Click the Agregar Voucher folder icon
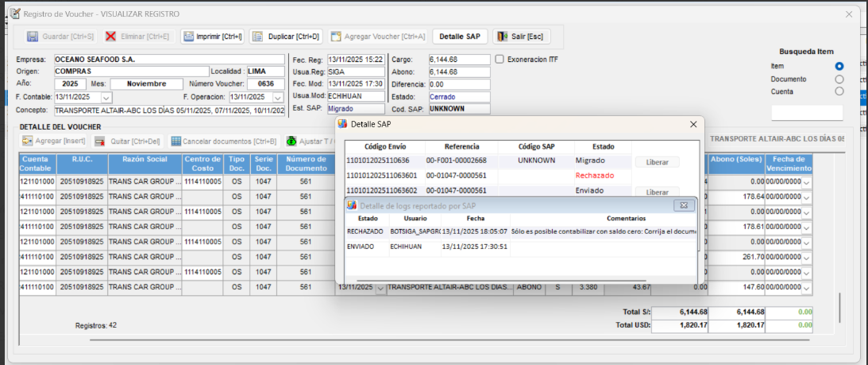The image size is (868, 365). [x=337, y=37]
